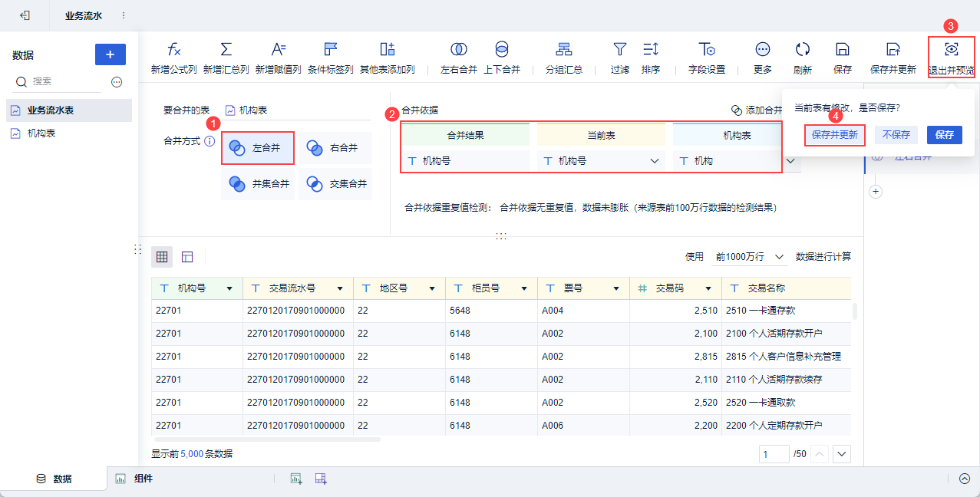The image size is (980, 497).
Task: Switch to table structure view icon
Action: pyautogui.click(x=187, y=257)
